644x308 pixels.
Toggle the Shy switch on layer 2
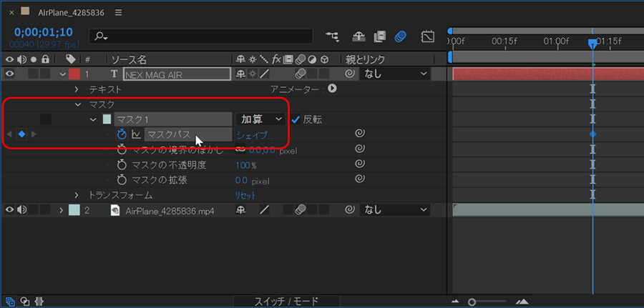tap(240, 210)
